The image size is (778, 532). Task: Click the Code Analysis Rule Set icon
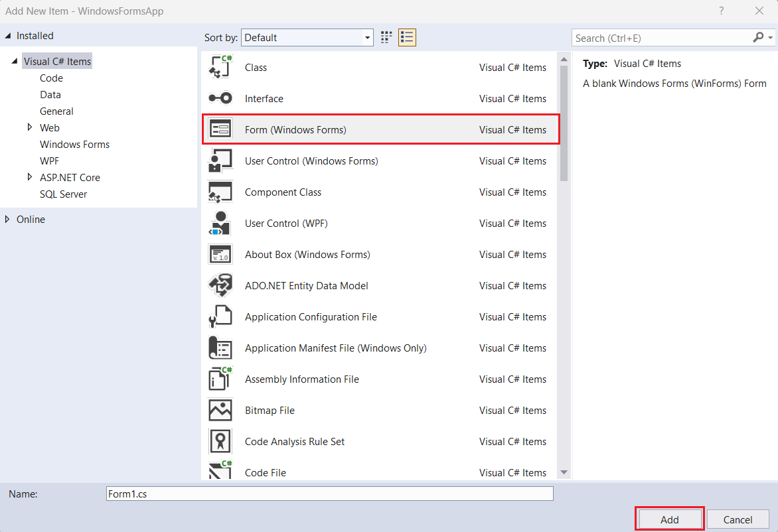(x=220, y=442)
